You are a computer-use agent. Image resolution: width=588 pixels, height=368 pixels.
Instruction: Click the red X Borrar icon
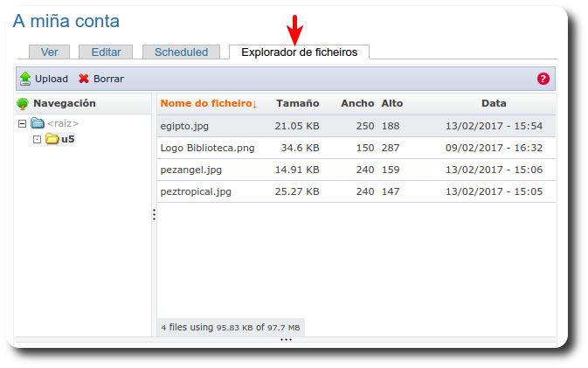click(84, 79)
